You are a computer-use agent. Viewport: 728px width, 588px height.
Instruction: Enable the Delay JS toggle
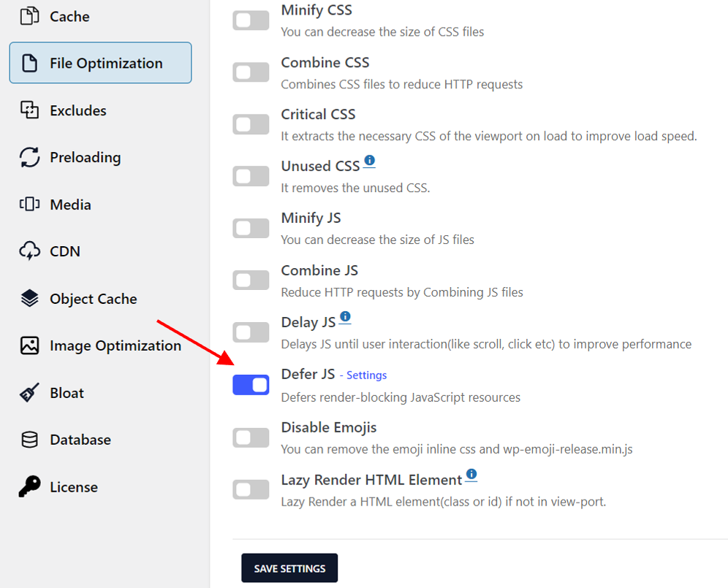pos(251,332)
